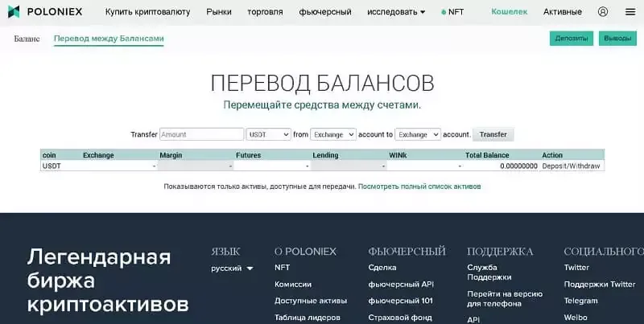Screen dimensions: 644x324
Task: Click the Transfer button
Action: click(493, 134)
